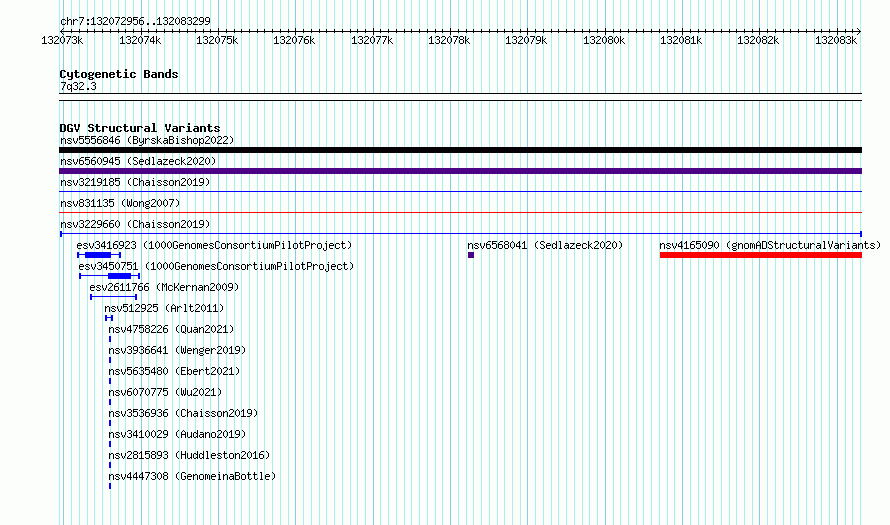Screen dimensions: 890x525
Task: Select the red nsv4165090 variant bar
Action: [x=761, y=255]
